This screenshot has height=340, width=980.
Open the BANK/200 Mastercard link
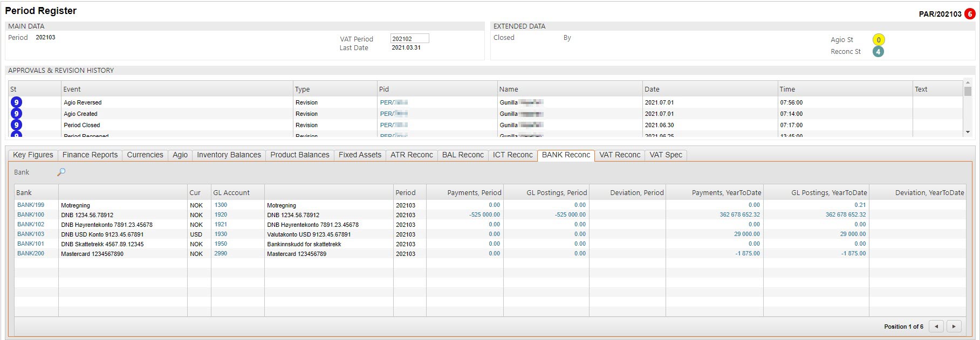(x=31, y=254)
